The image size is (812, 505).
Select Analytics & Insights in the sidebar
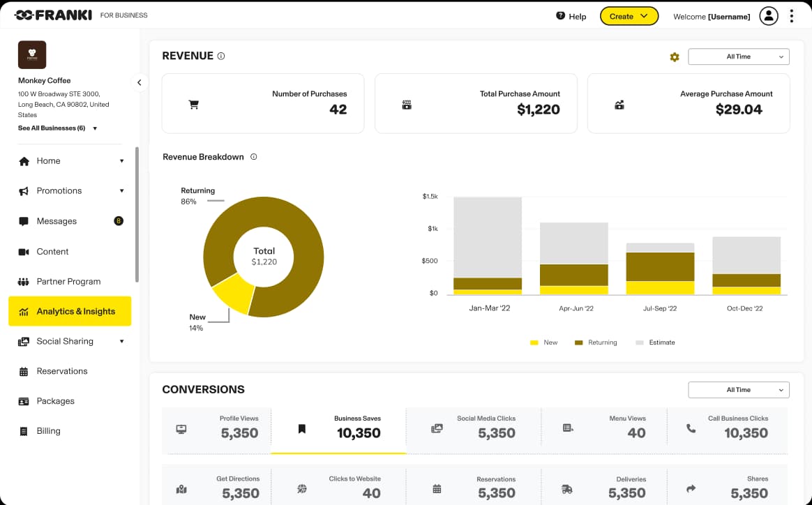[x=70, y=311]
